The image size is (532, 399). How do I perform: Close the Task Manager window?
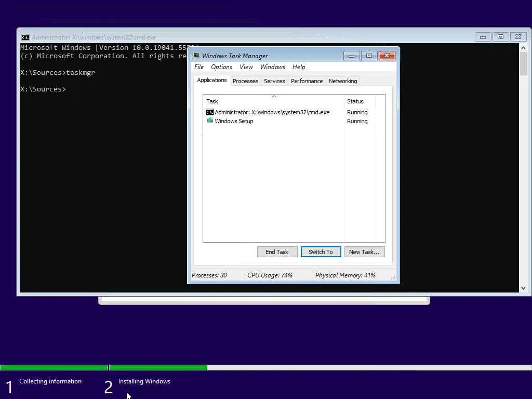[x=387, y=56]
